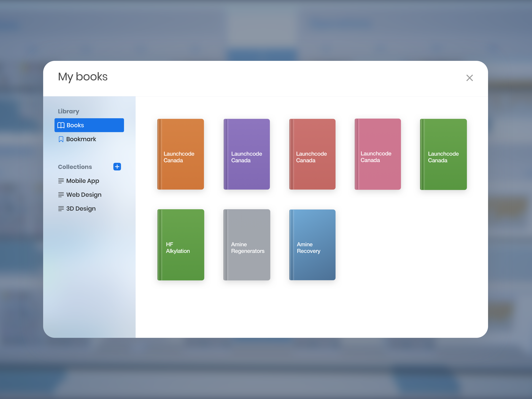Click the list icon beside Web Design
This screenshot has height=399, width=532.
click(61, 195)
